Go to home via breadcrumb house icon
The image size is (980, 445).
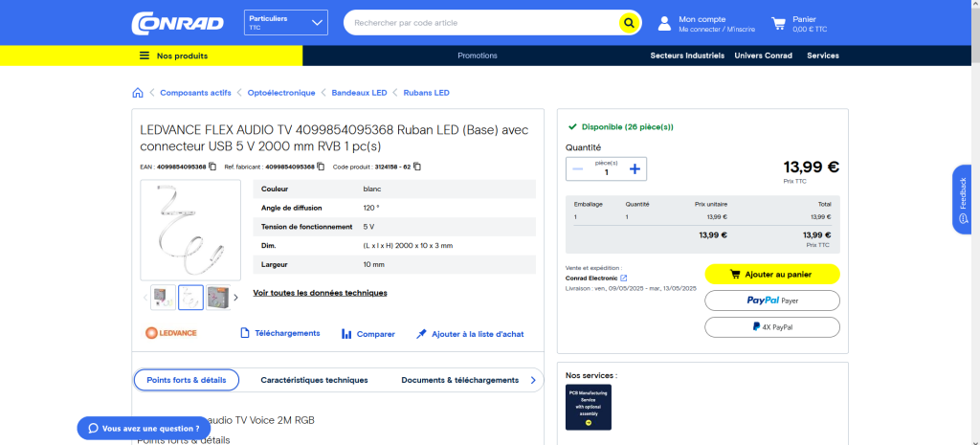coord(138,93)
